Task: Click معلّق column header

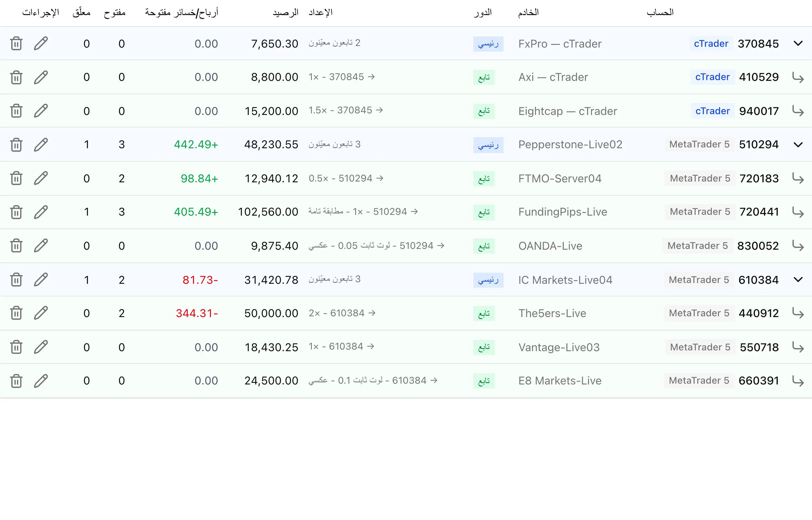Action: pyautogui.click(x=81, y=12)
